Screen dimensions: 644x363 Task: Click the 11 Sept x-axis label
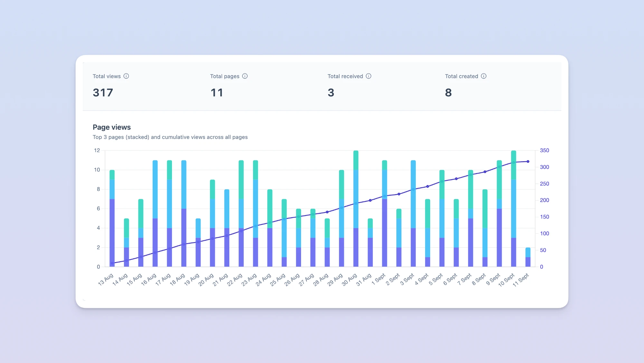(x=521, y=280)
